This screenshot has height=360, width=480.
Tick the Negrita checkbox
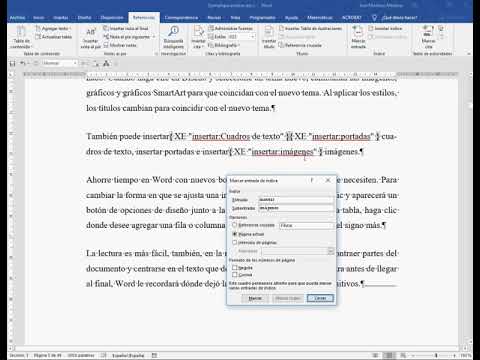[235, 267]
